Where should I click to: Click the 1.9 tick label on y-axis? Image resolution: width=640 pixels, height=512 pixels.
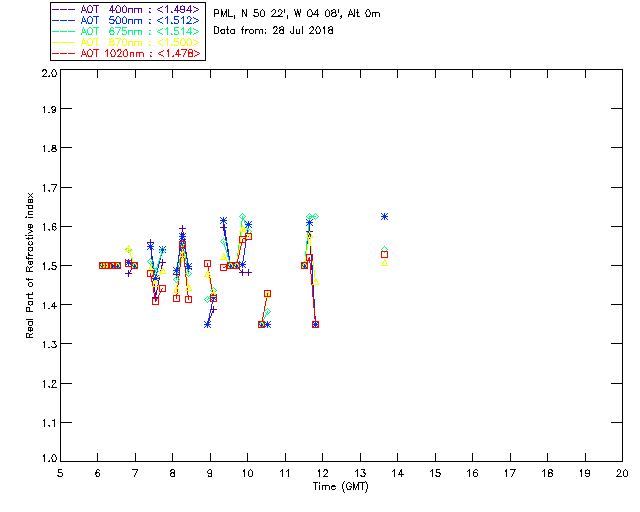(49, 109)
